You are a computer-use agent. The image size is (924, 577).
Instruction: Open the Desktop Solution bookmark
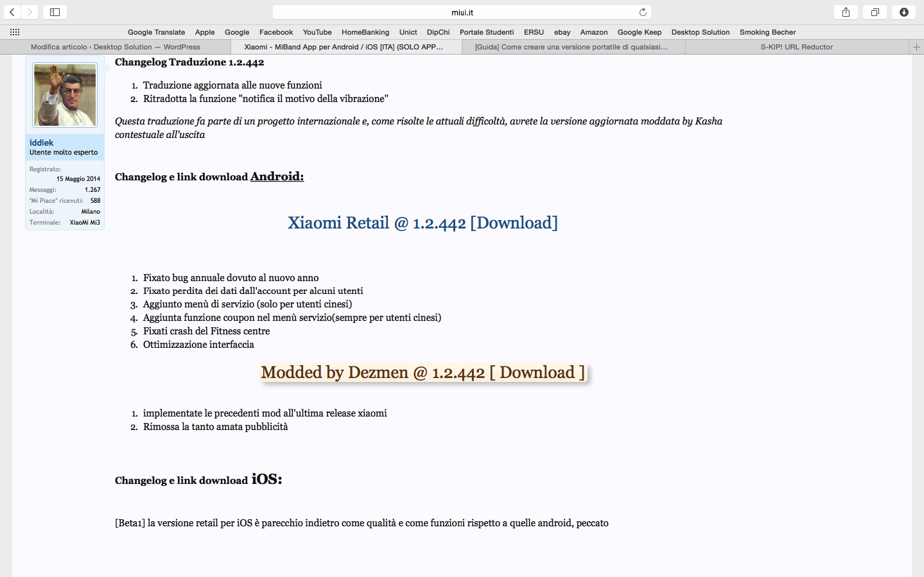click(x=701, y=32)
